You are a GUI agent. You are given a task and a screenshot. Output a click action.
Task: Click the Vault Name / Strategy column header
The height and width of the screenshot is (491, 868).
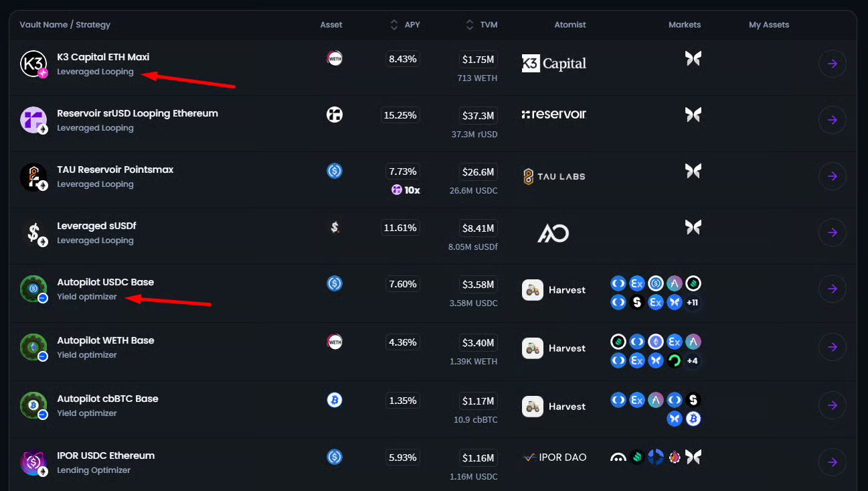(x=65, y=25)
